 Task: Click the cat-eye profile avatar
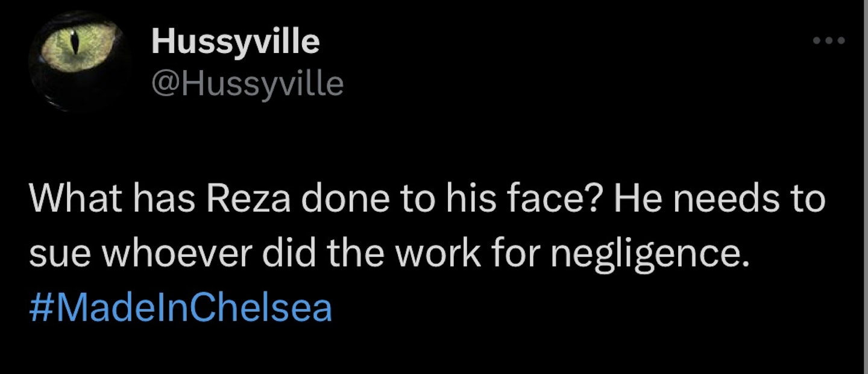81,60
